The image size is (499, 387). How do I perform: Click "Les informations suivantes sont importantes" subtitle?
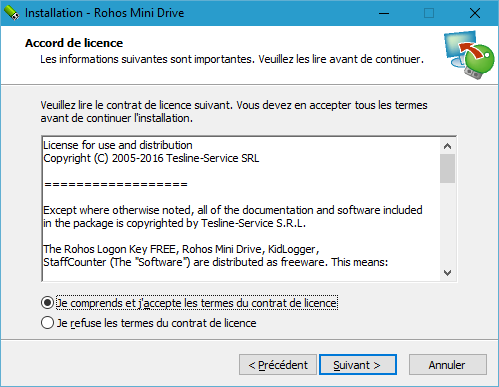pyautogui.click(x=232, y=59)
